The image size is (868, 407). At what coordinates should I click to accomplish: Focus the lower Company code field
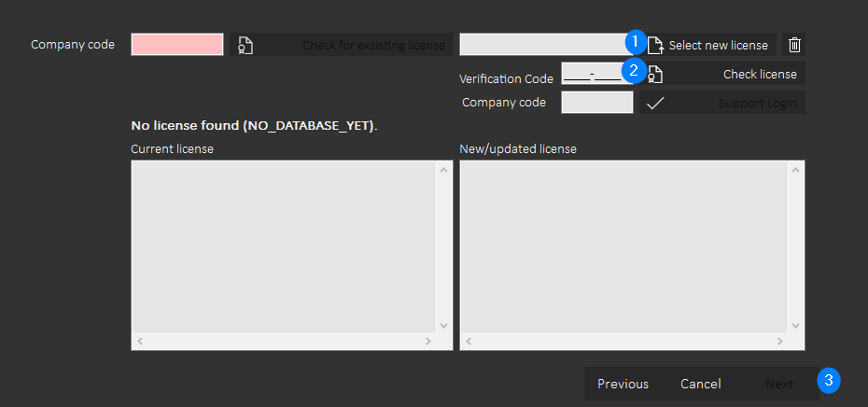tap(596, 103)
